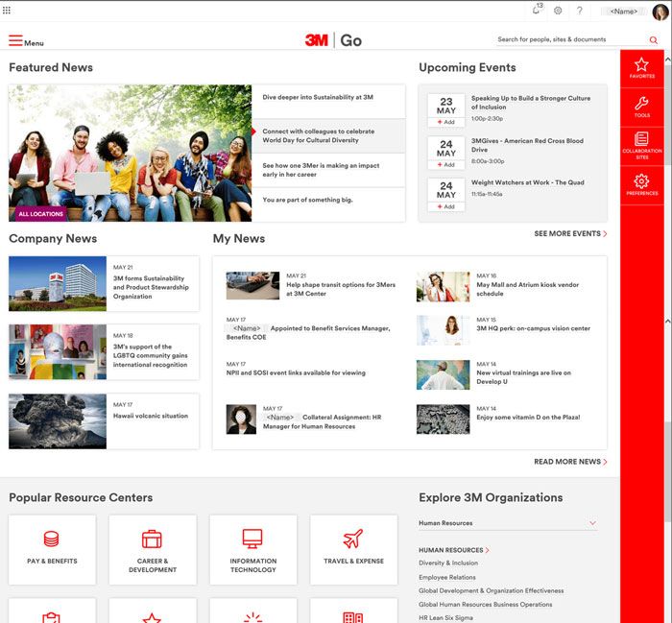672x623 pixels.
Task: Open the shopping woman kiosk thumbnail
Action: tap(443, 287)
